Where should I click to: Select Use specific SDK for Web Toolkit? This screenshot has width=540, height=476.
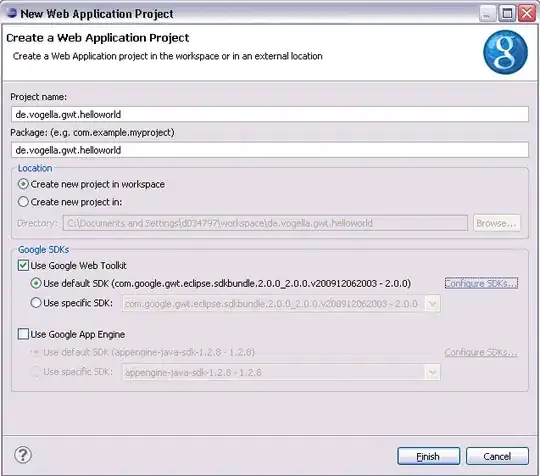tap(36, 303)
